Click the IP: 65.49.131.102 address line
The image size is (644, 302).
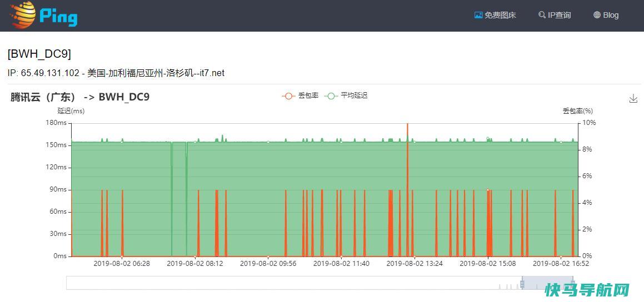(116, 73)
